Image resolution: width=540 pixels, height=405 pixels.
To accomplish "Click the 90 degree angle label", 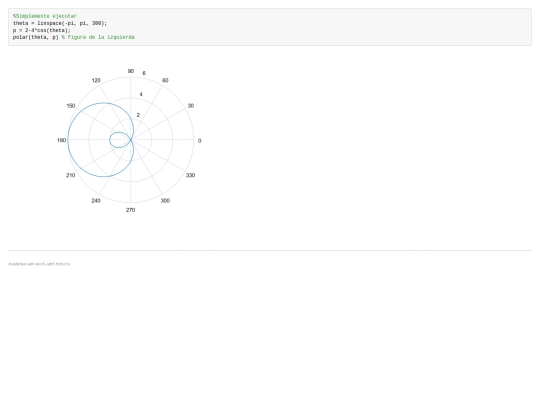I will [131, 71].
